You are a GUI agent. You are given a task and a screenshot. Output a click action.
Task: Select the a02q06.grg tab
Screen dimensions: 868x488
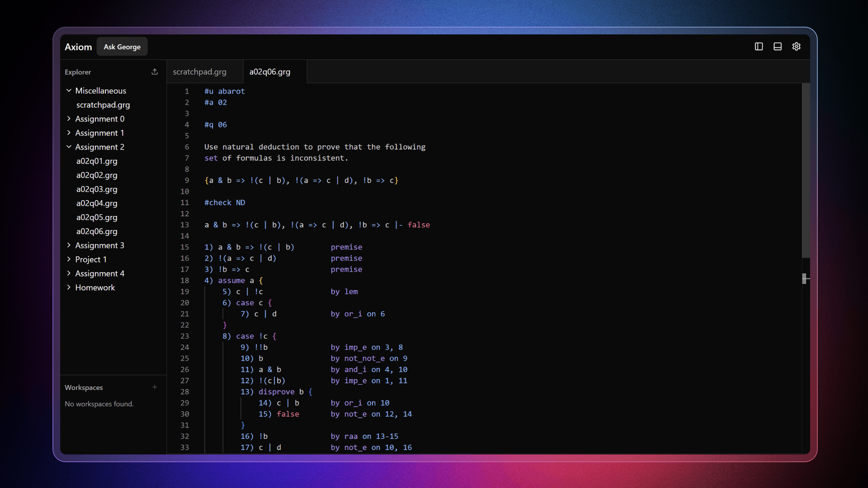point(269,71)
